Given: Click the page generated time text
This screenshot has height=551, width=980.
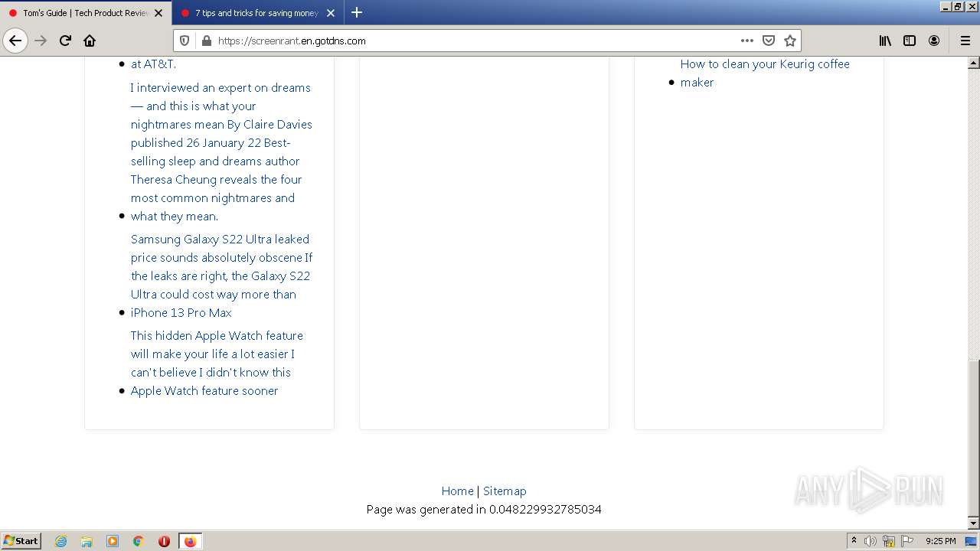Looking at the screenshot, I should pos(484,510).
